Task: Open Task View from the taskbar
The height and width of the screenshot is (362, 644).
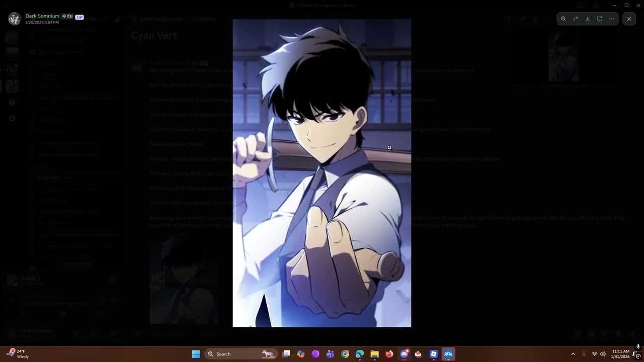Action: pyautogui.click(x=286, y=354)
